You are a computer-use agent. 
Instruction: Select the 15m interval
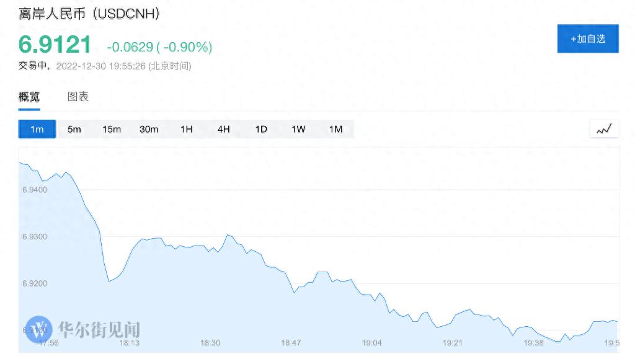[112, 129]
